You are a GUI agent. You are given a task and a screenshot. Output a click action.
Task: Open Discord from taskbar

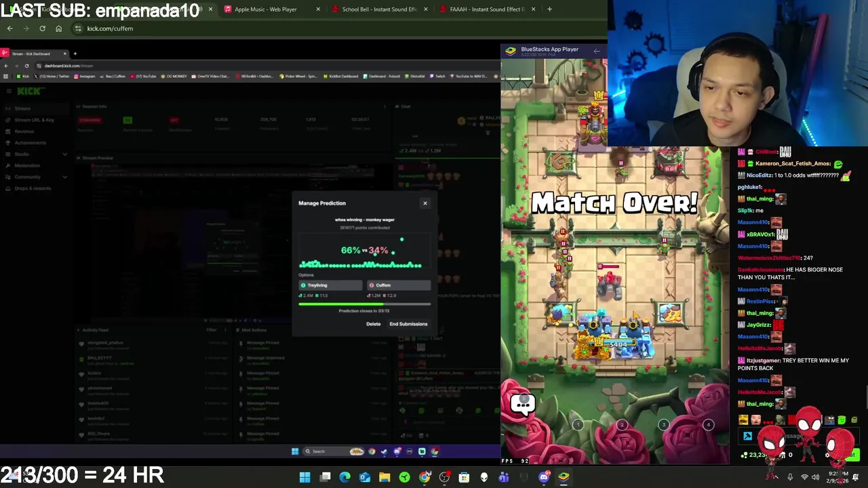(544, 477)
